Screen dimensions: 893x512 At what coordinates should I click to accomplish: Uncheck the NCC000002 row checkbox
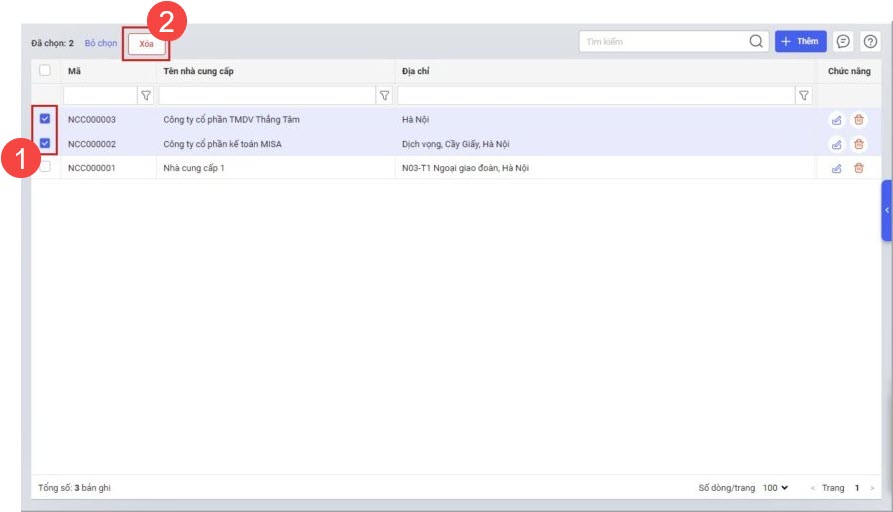pyautogui.click(x=45, y=143)
